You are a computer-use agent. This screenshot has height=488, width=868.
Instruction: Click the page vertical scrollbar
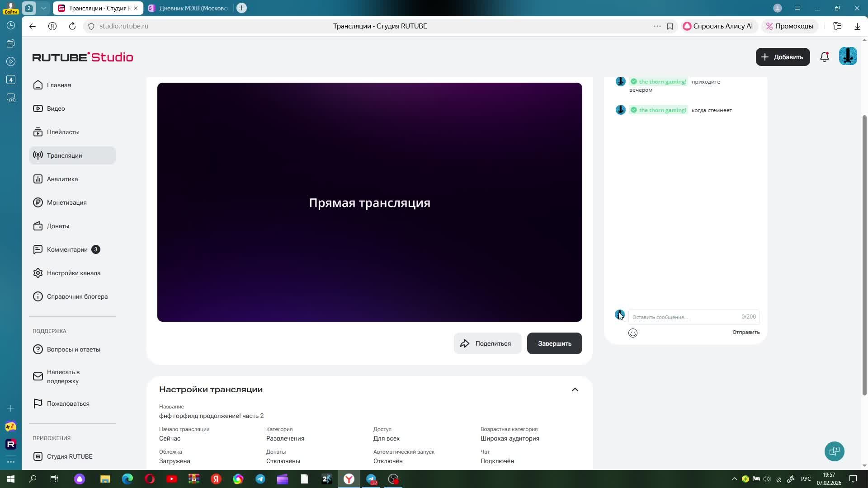864,253
